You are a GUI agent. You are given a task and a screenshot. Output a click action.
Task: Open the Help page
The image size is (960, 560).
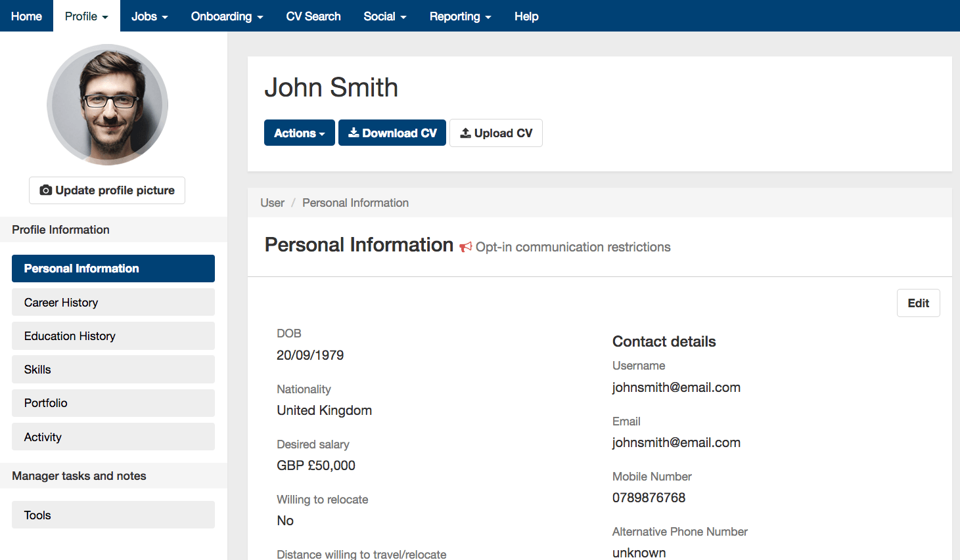click(x=526, y=16)
